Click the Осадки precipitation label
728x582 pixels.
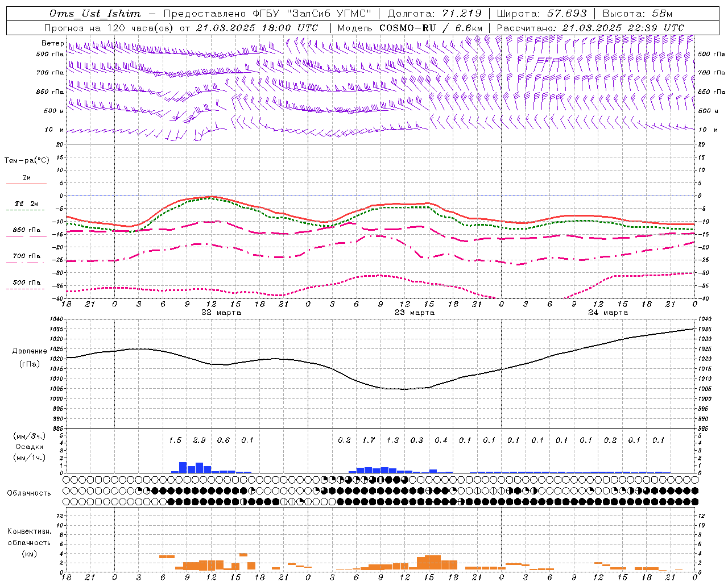pos(30,447)
